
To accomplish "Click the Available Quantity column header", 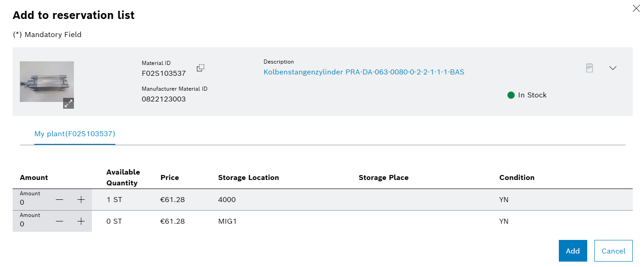I will (123, 178).
